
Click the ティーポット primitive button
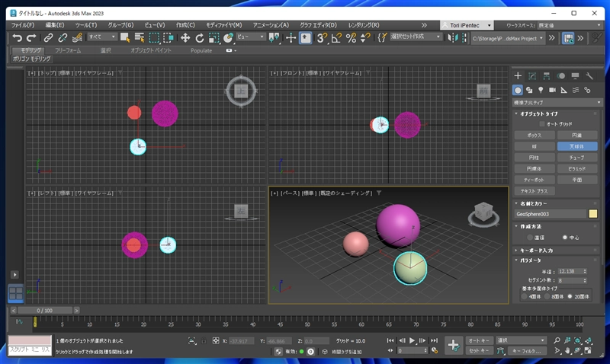click(x=535, y=180)
